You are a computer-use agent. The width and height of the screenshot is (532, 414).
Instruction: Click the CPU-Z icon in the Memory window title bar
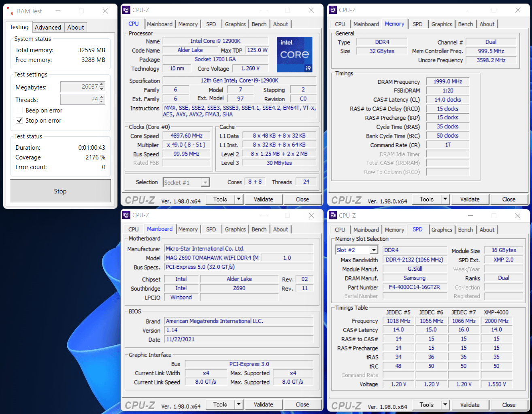tap(333, 10)
